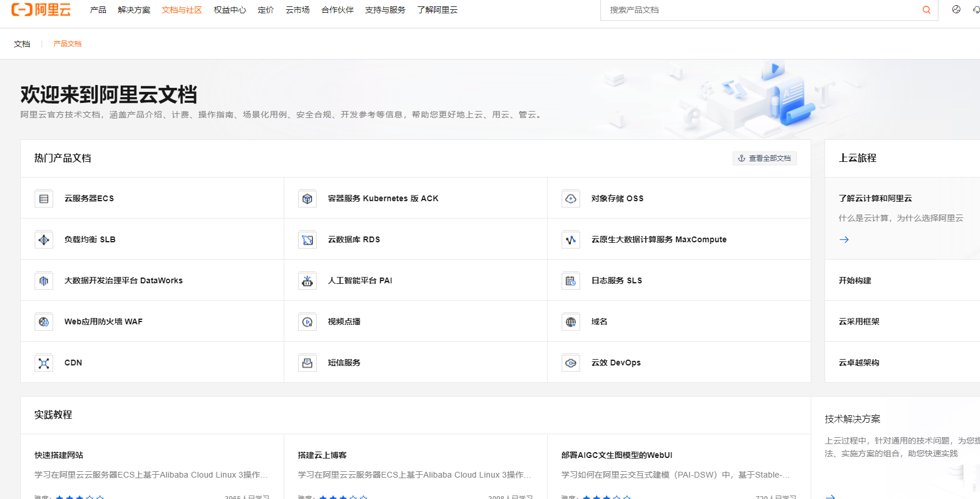The image size is (980, 499).
Task: Click arrow under 了解云计算和阿里云
Action: (x=844, y=239)
